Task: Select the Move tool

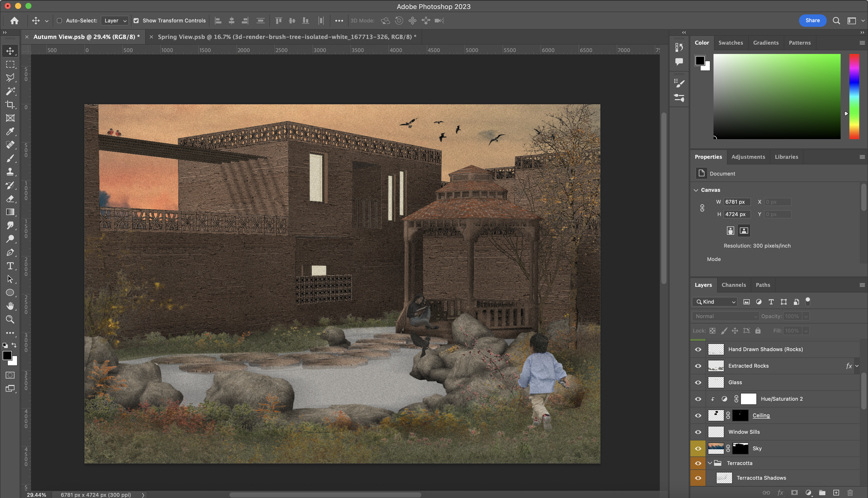Action: (10, 51)
